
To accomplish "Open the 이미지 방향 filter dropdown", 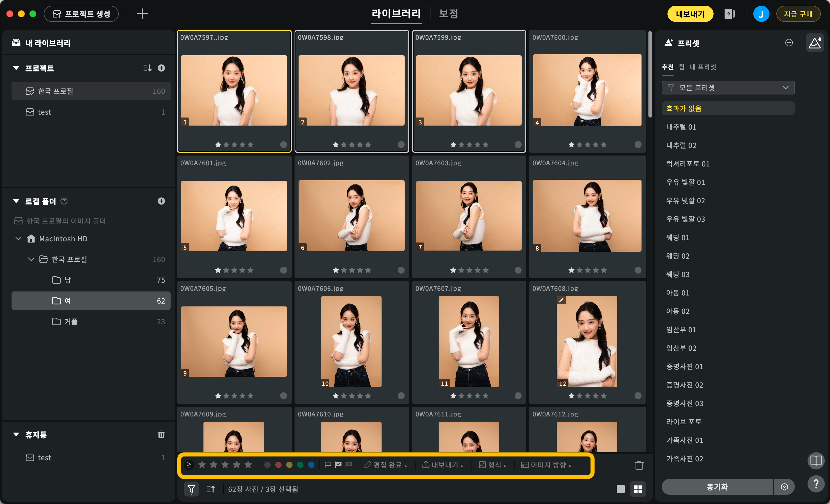I will pyautogui.click(x=546, y=465).
